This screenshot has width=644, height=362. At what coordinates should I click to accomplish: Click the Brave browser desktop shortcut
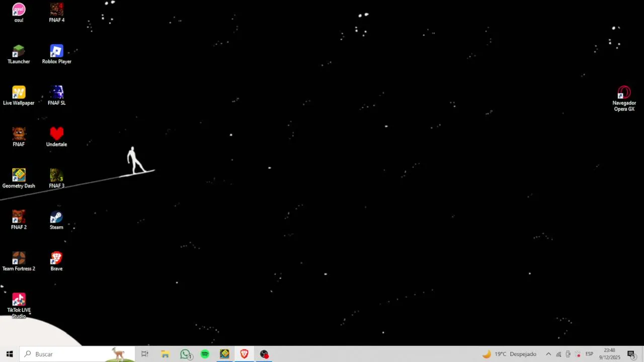(56, 261)
